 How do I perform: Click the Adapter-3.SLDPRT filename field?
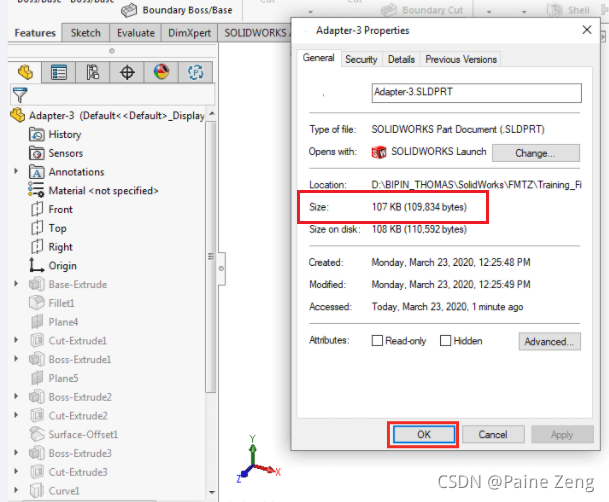point(476,93)
